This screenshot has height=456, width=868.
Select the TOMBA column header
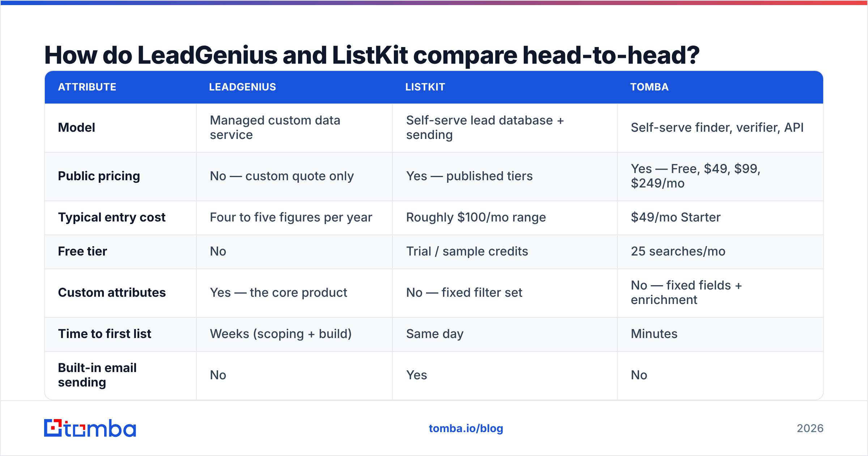click(x=649, y=87)
